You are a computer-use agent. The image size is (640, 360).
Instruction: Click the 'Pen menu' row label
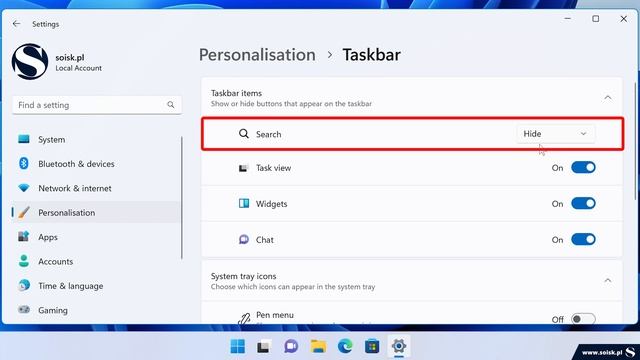275,315
